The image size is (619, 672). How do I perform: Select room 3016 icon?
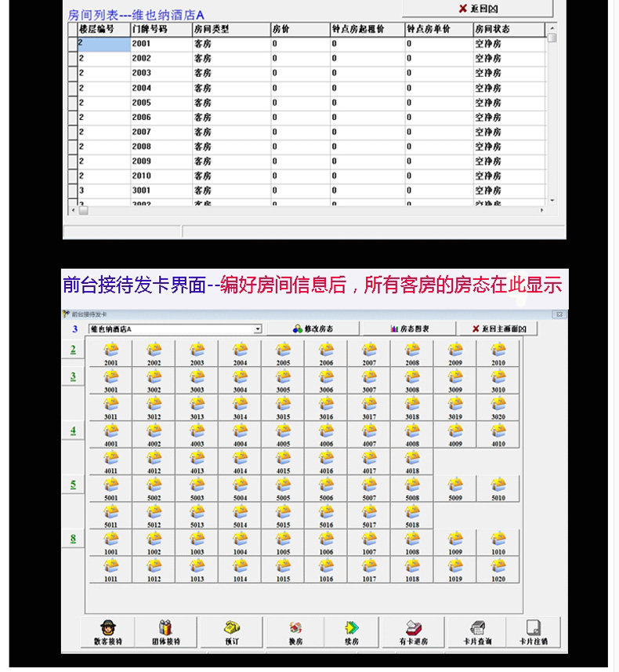(x=326, y=408)
